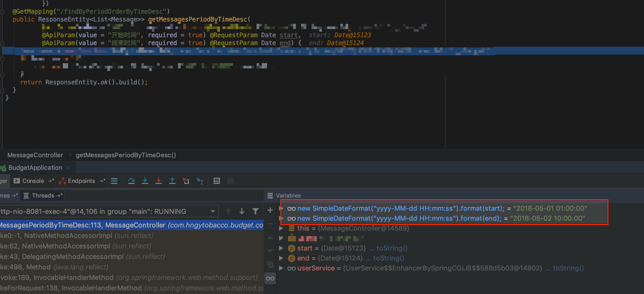This screenshot has height=294, width=644.
Task: Click the Trace Current Stream Chain icon
Action: [230, 181]
